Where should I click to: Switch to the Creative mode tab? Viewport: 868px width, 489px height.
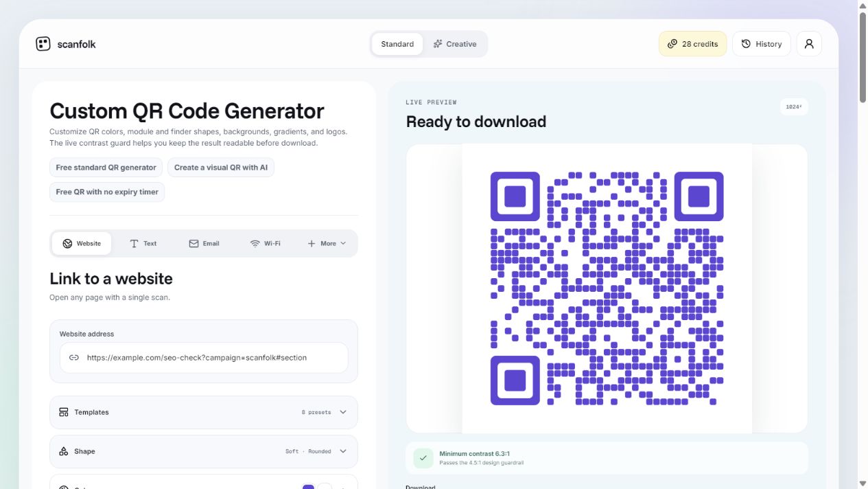pos(455,44)
